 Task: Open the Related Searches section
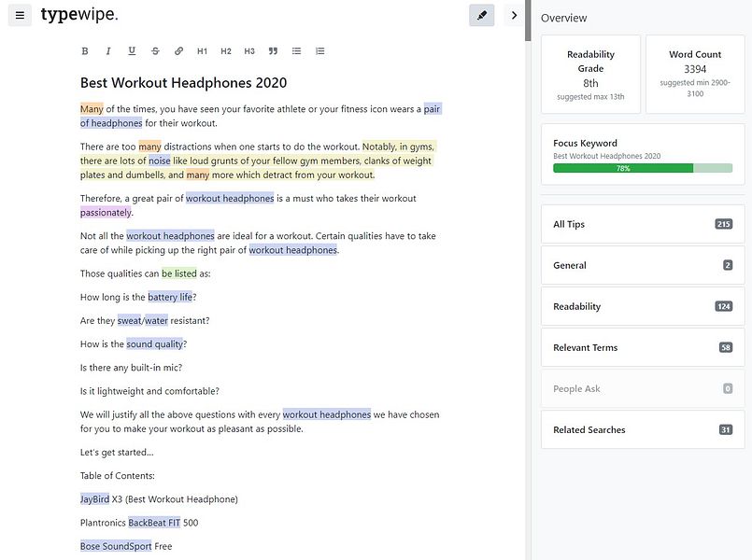643,429
